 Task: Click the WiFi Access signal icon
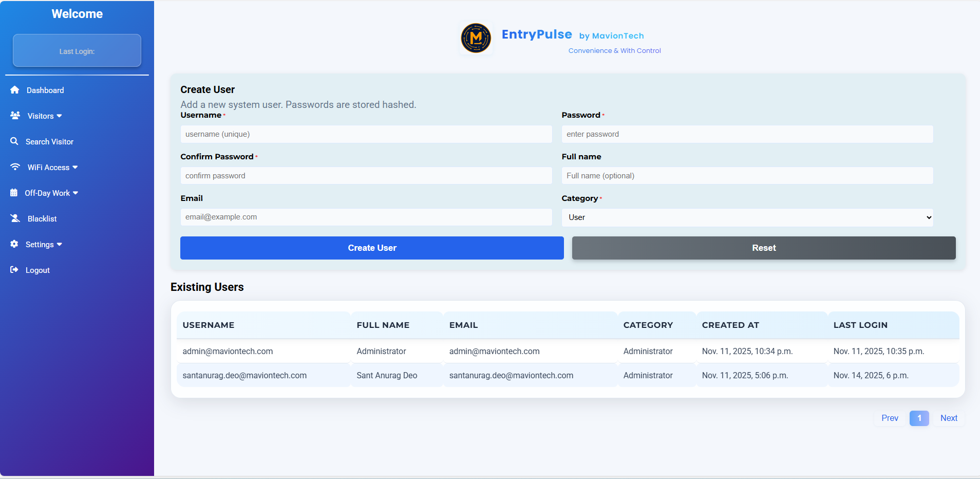click(15, 167)
